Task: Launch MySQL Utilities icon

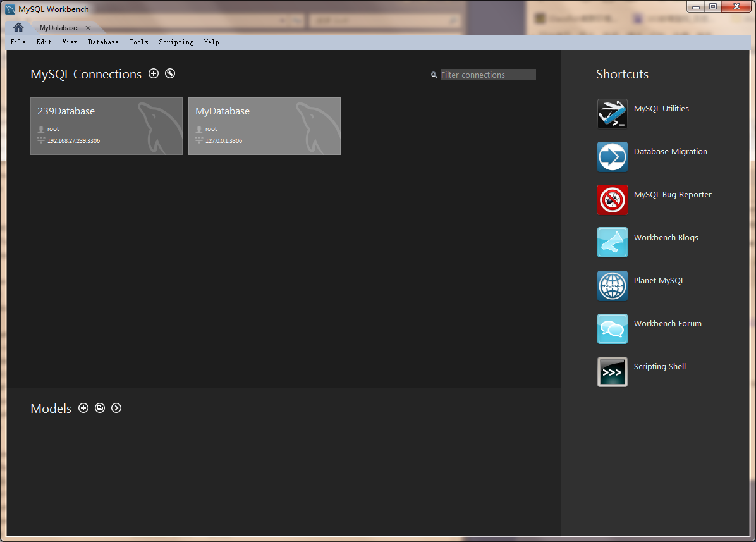Action: point(613,114)
